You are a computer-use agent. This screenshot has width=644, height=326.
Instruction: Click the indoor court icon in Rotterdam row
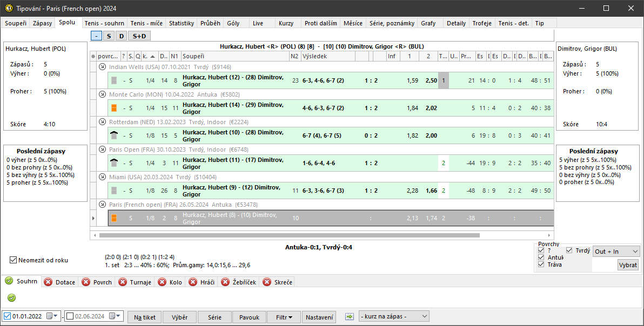[x=114, y=135]
